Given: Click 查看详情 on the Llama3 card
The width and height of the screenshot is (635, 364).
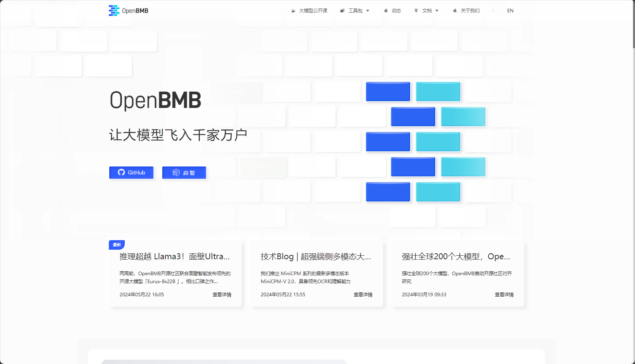Looking at the screenshot, I should click(222, 295).
